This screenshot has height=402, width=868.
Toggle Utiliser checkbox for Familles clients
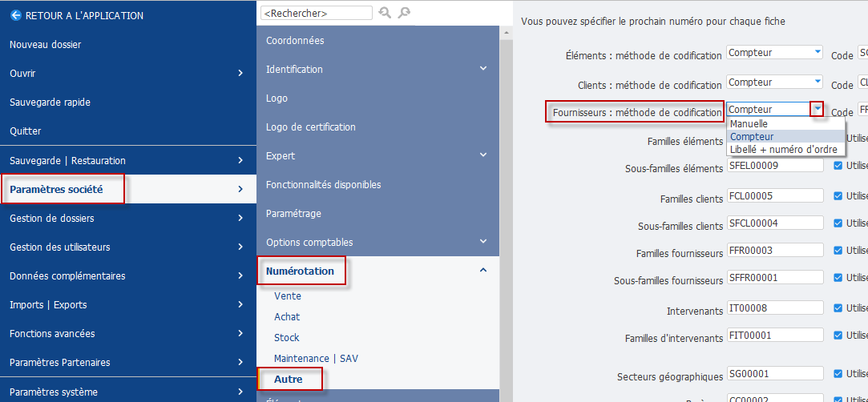(838, 195)
